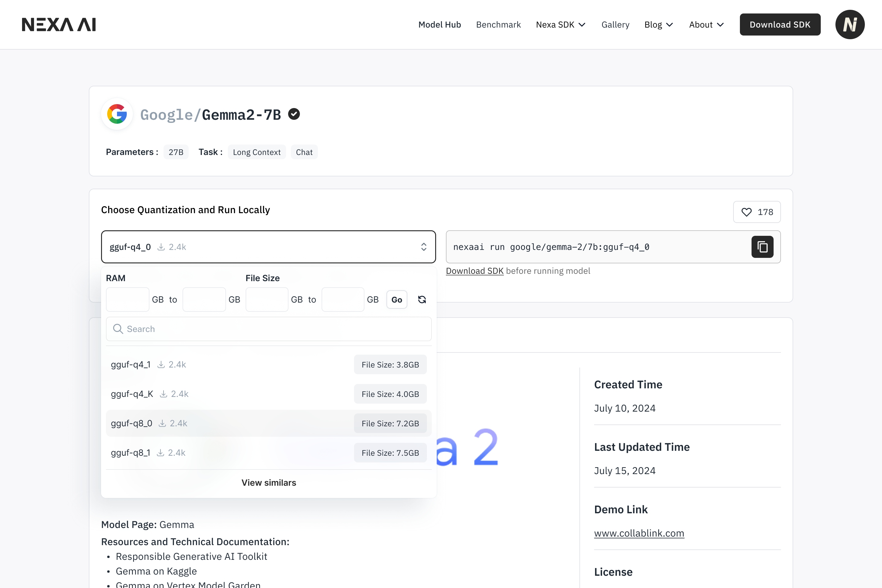Image resolution: width=882 pixels, height=588 pixels.
Task: Expand the About menu
Action: [x=706, y=25]
